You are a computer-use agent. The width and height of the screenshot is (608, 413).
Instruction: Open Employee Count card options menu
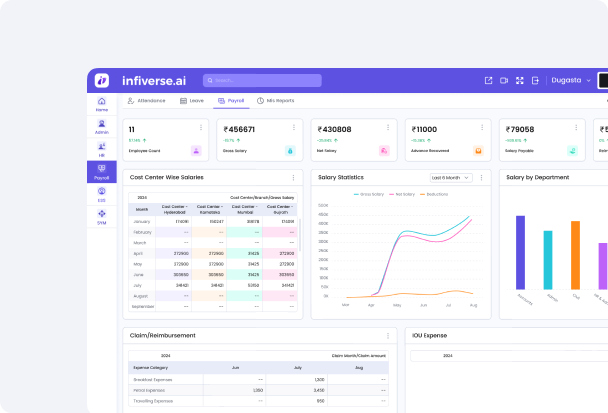tap(201, 128)
